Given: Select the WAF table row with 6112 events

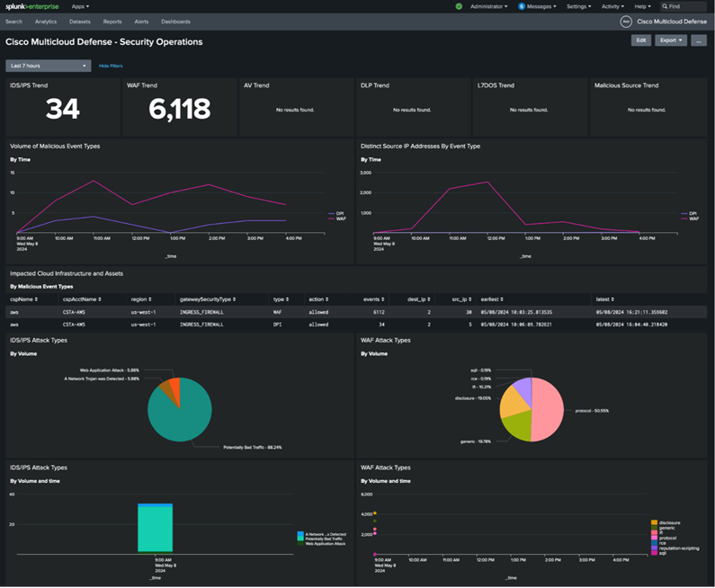Looking at the screenshot, I should coord(356,312).
